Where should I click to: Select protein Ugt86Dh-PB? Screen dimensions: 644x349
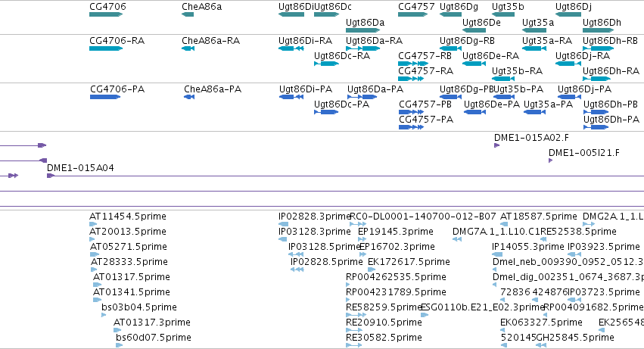point(596,112)
